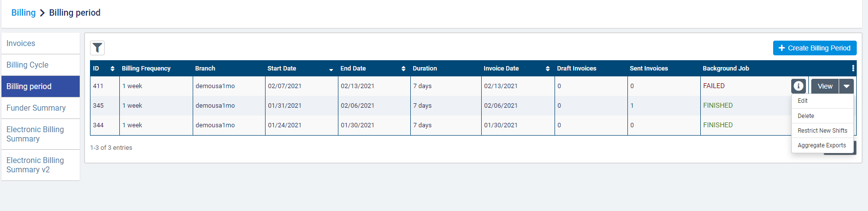
Task: Sort by Start Date arrow
Action: point(331,69)
